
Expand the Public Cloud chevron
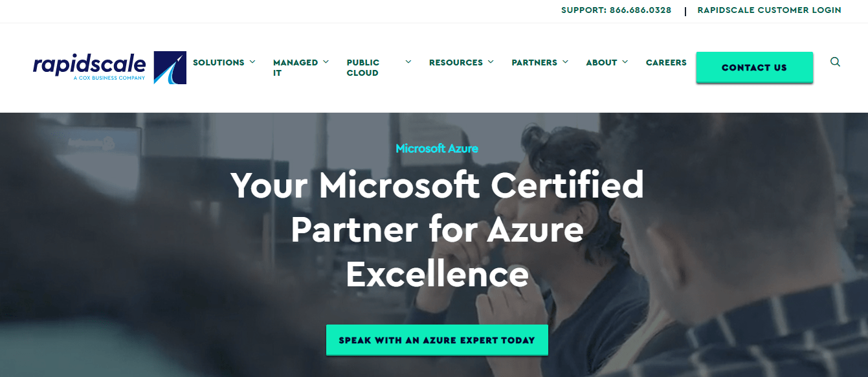point(408,62)
